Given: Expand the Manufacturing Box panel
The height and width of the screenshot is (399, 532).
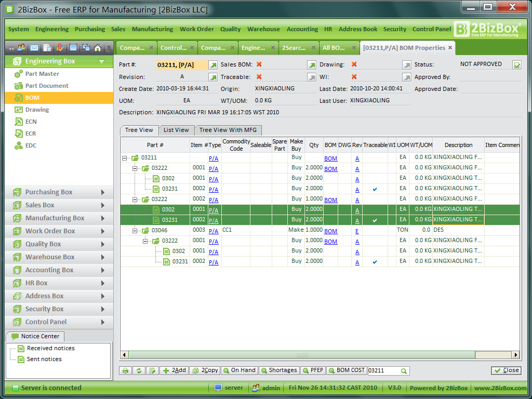Looking at the screenshot, I should coord(59,218).
